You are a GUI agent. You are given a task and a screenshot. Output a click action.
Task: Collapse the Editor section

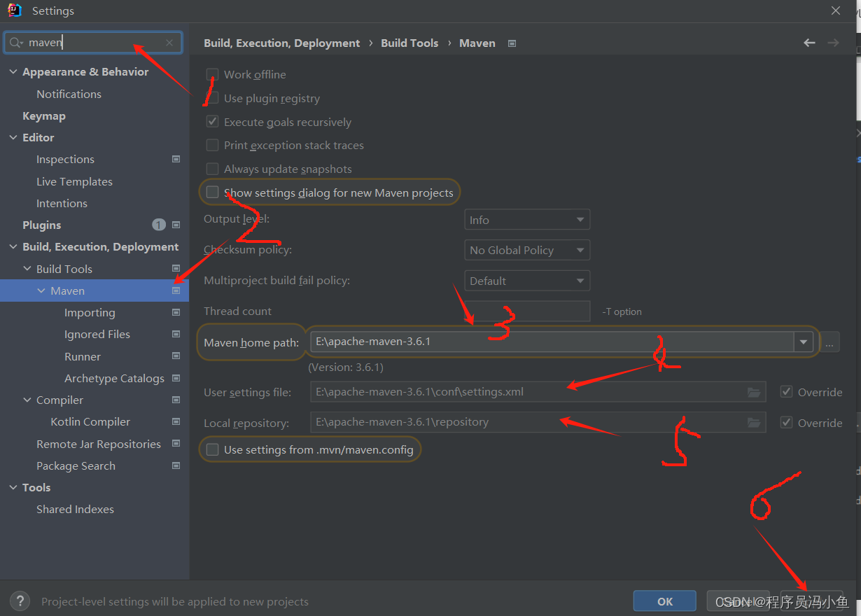[13, 137]
